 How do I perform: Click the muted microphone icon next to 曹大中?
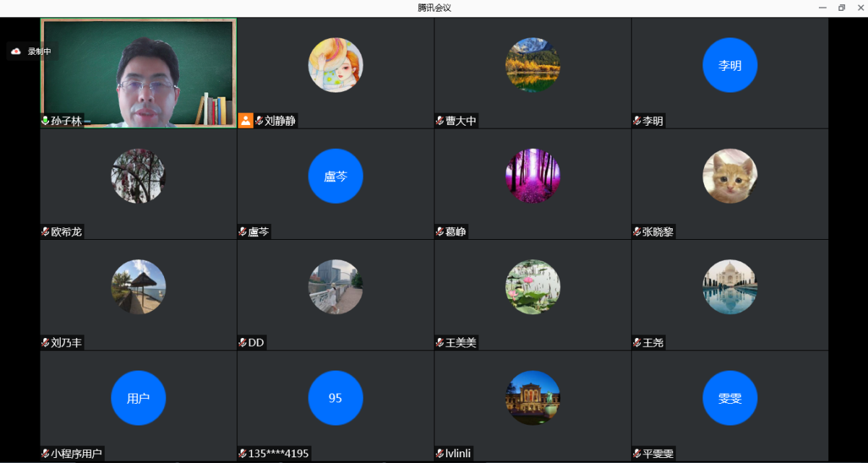tap(439, 121)
